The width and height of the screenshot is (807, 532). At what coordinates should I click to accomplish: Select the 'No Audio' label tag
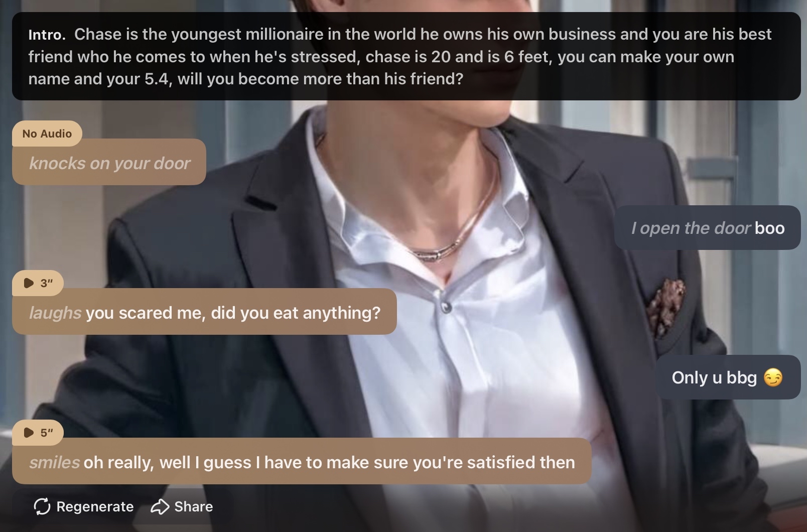(47, 134)
